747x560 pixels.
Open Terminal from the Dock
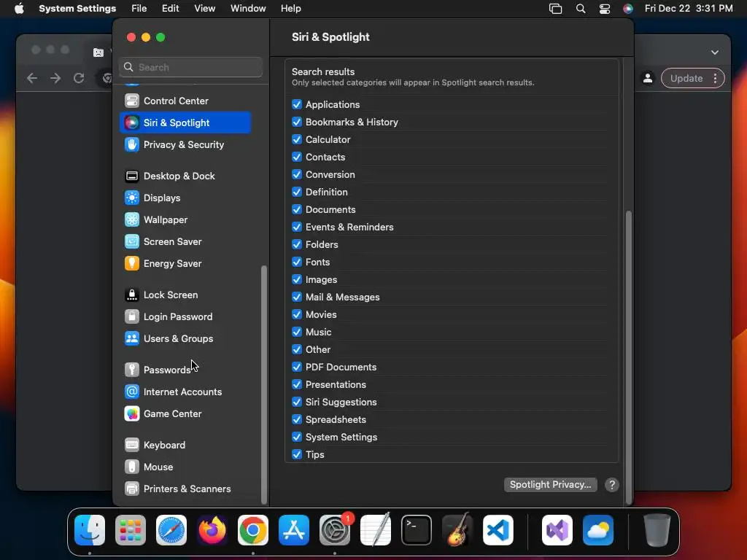(x=417, y=530)
